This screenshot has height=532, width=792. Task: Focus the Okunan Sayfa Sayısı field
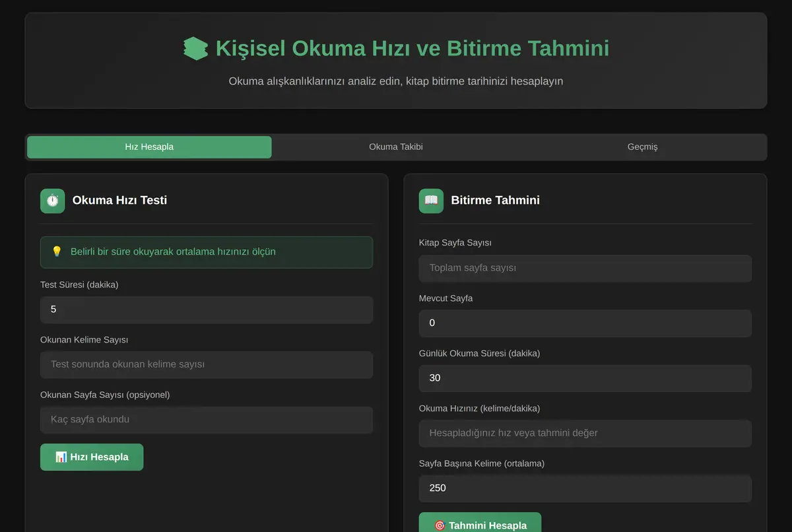tap(207, 420)
